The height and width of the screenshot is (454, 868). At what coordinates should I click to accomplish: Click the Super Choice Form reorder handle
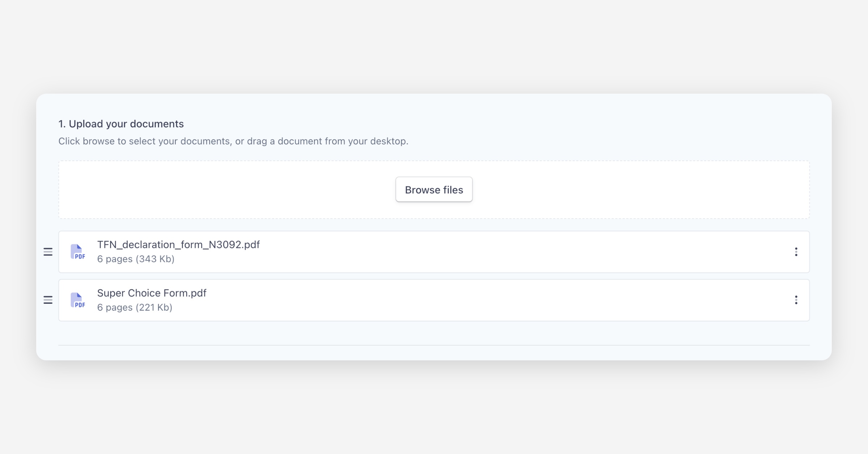tap(48, 300)
